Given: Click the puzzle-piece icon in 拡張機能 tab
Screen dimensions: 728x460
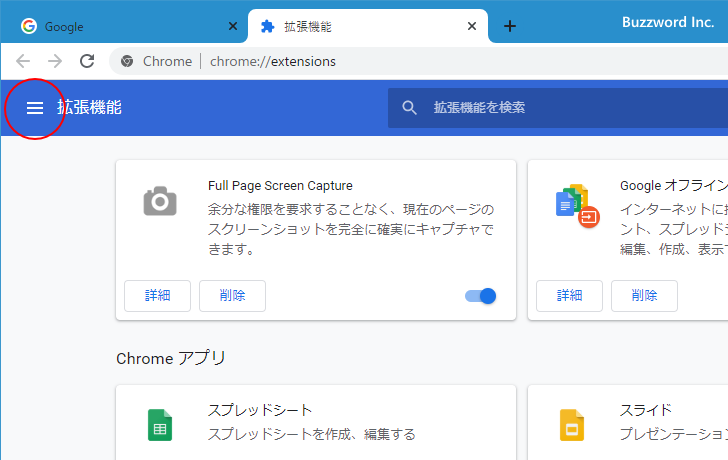Looking at the screenshot, I should [x=267, y=26].
